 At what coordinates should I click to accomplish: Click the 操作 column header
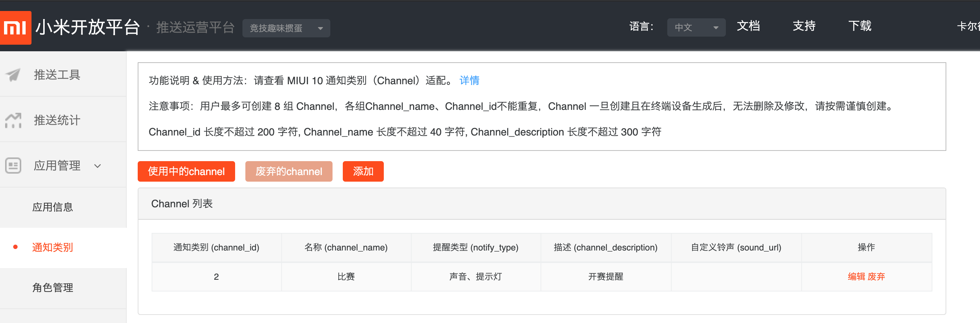tap(866, 247)
